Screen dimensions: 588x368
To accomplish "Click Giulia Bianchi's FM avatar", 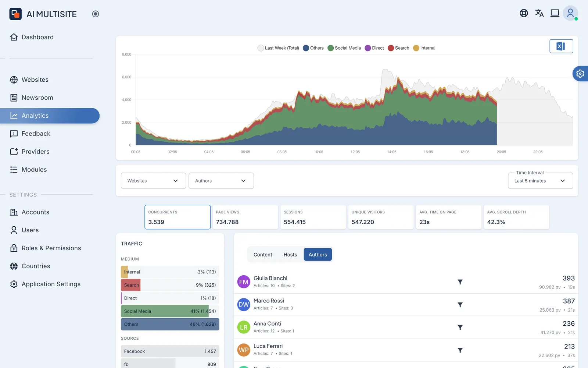I will (244, 282).
